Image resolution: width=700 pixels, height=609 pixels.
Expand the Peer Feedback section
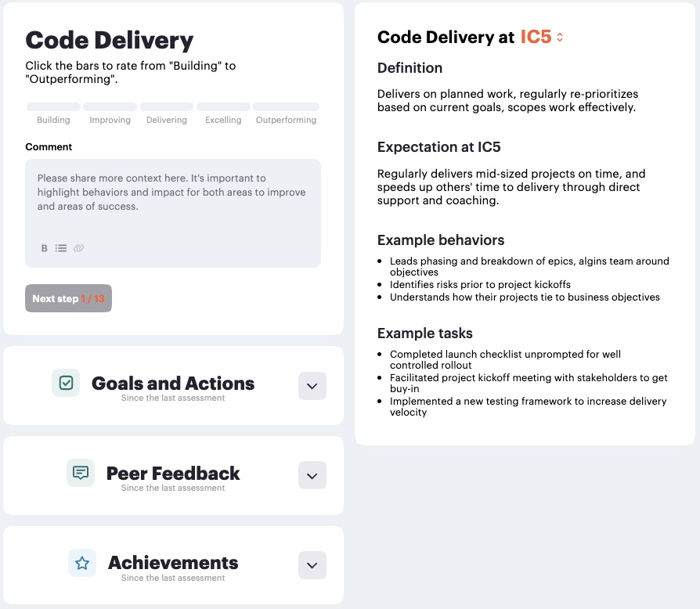tap(312, 476)
